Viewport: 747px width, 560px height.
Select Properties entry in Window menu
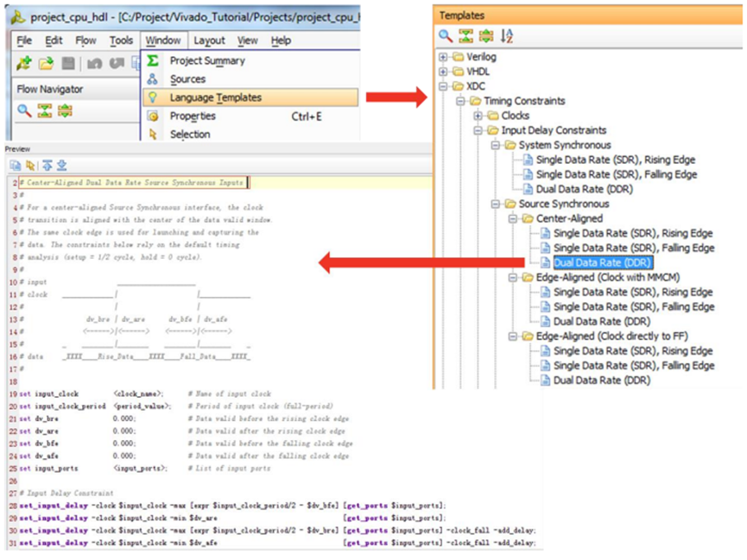[x=193, y=116]
